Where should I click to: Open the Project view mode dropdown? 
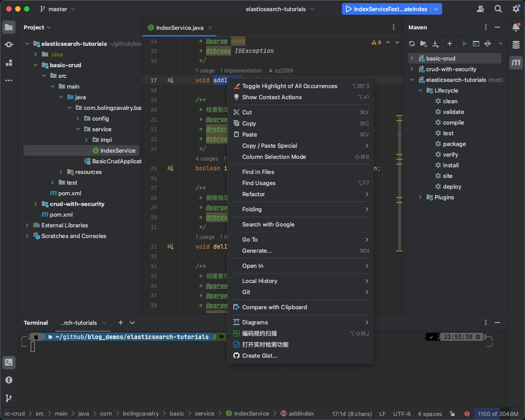(37, 28)
